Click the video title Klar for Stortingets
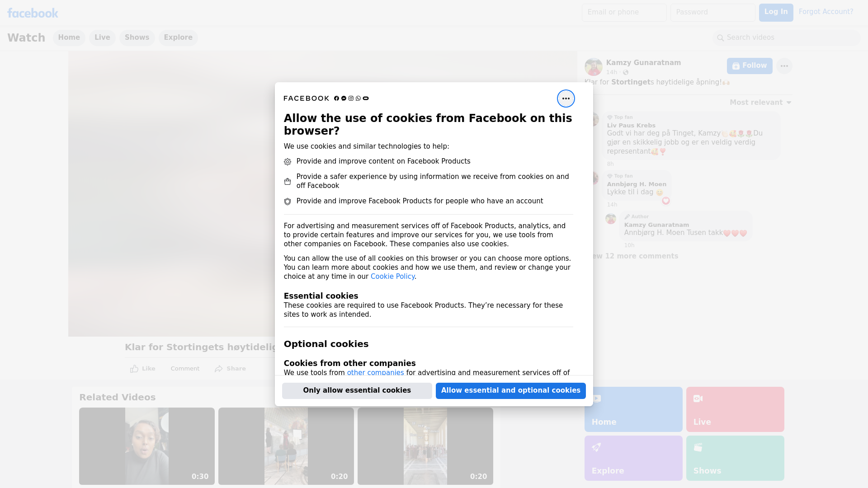 200,347
